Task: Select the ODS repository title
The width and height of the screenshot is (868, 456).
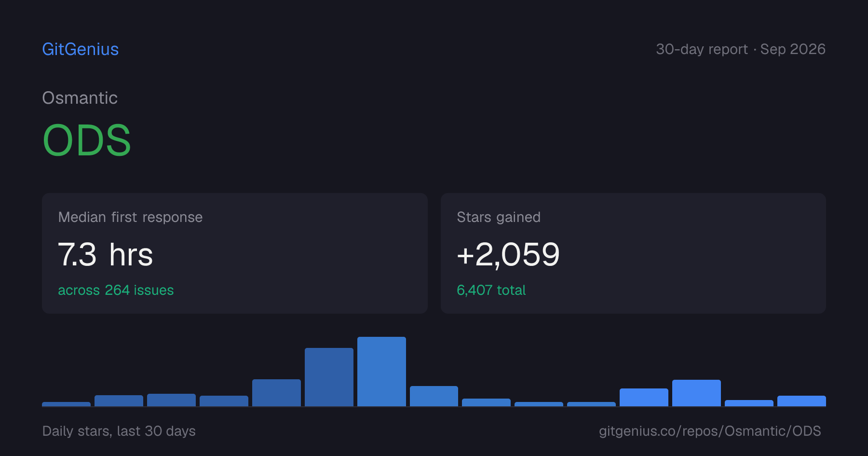Action: tap(87, 140)
